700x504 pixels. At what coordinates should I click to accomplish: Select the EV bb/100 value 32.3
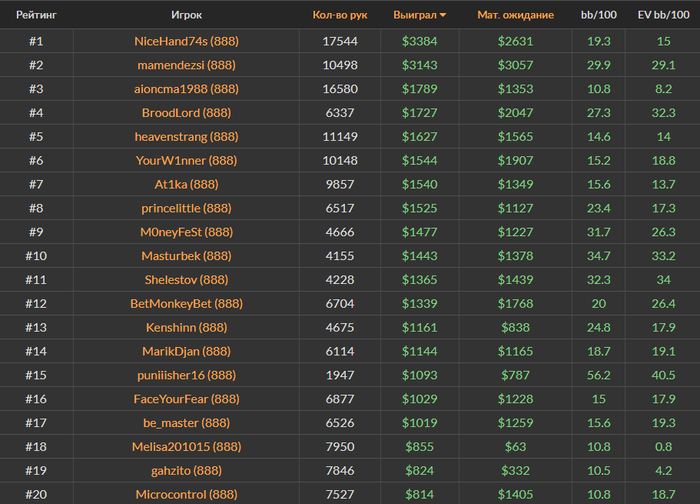pyautogui.click(x=663, y=113)
